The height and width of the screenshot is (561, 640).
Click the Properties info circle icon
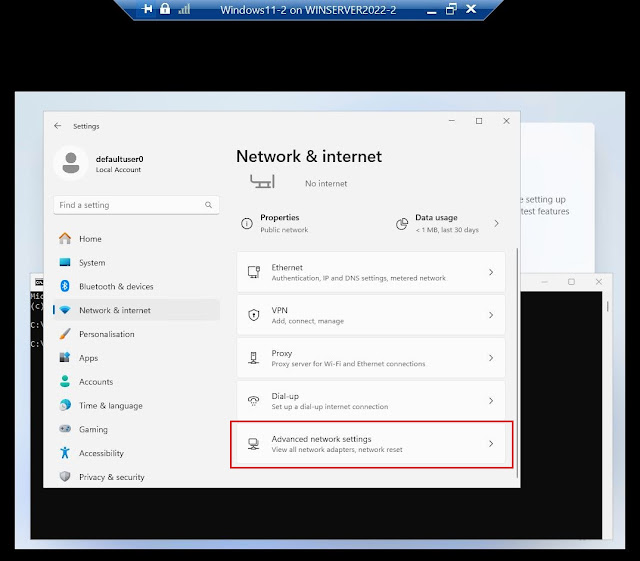coord(247,223)
